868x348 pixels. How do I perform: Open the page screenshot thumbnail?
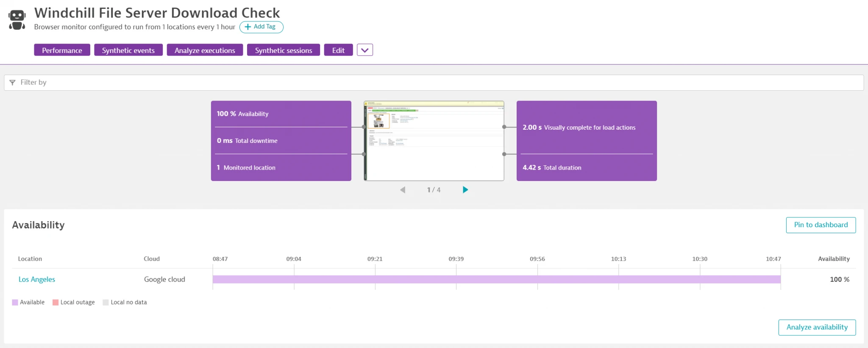click(434, 141)
